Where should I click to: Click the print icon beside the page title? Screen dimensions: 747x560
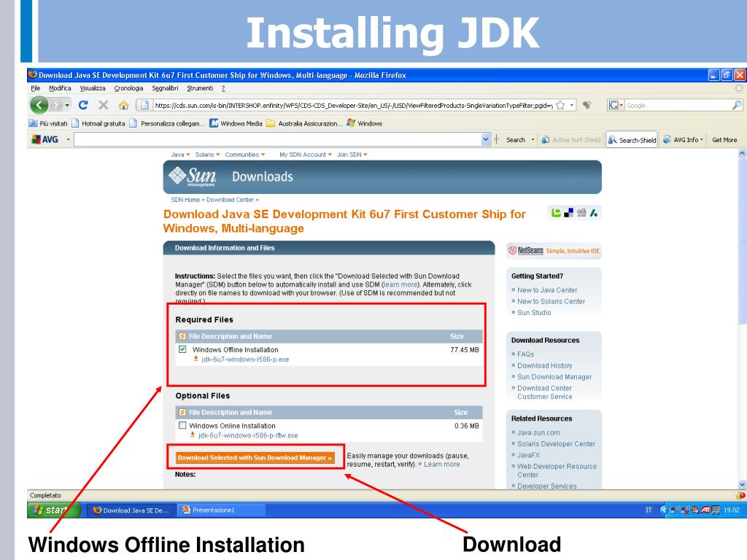581,213
